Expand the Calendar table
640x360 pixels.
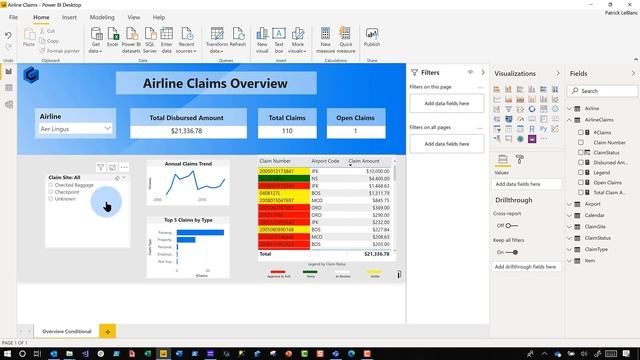[570, 215]
